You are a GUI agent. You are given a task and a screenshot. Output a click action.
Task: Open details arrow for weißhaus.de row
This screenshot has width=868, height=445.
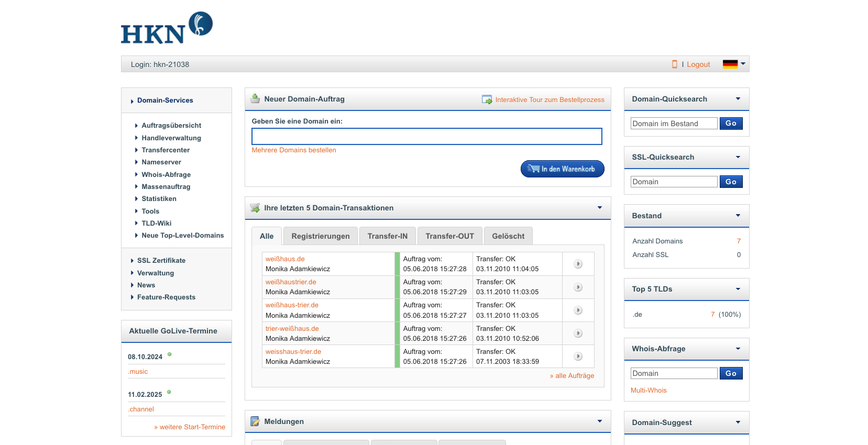pyautogui.click(x=578, y=264)
